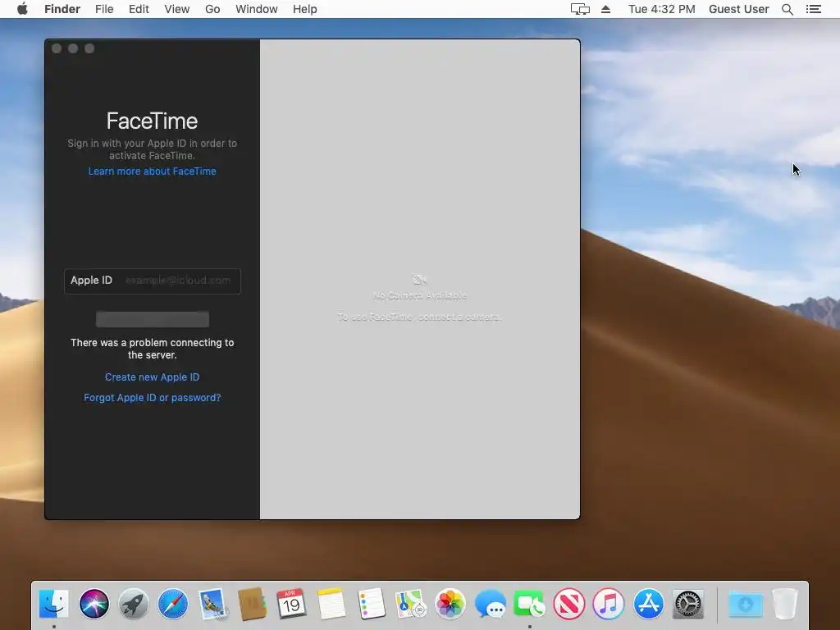Follow Learn more about FaceTime link
The width and height of the screenshot is (840, 630).
tap(152, 171)
